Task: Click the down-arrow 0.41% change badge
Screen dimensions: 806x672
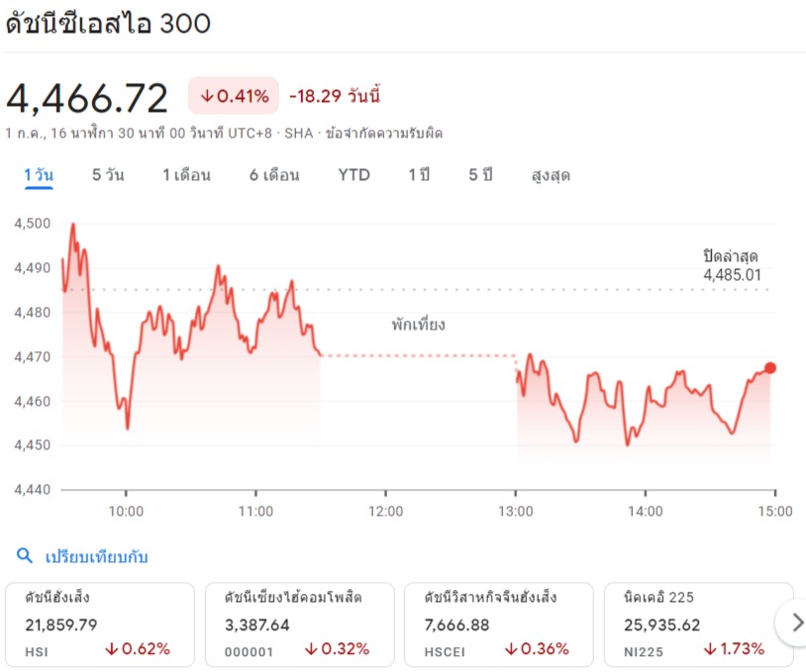Action: [234, 96]
